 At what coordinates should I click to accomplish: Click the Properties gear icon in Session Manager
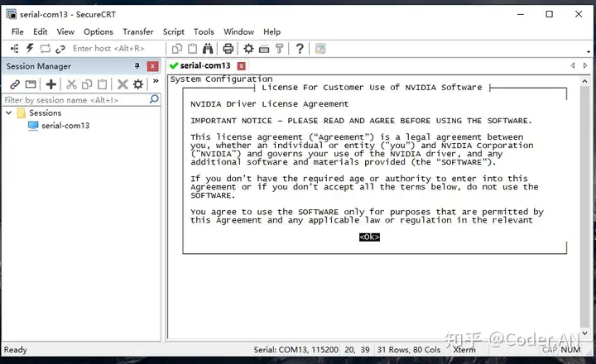pos(138,84)
